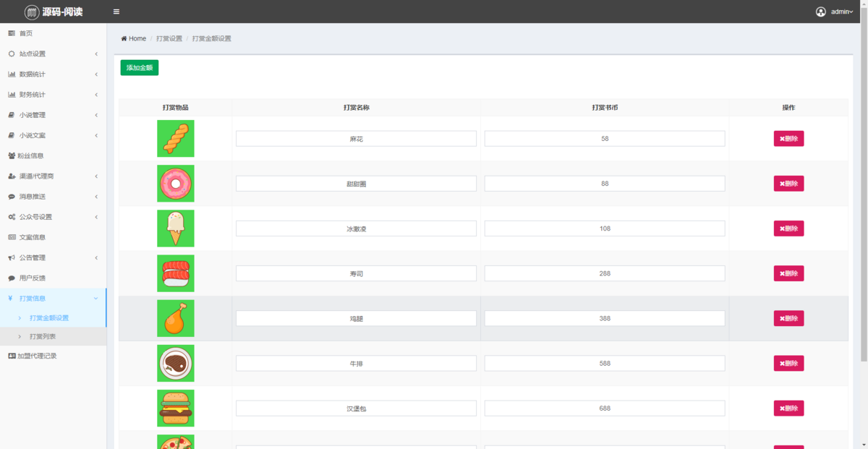This screenshot has height=449, width=868.
Task: Click the 添加金额 button
Action: coord(140,67)
